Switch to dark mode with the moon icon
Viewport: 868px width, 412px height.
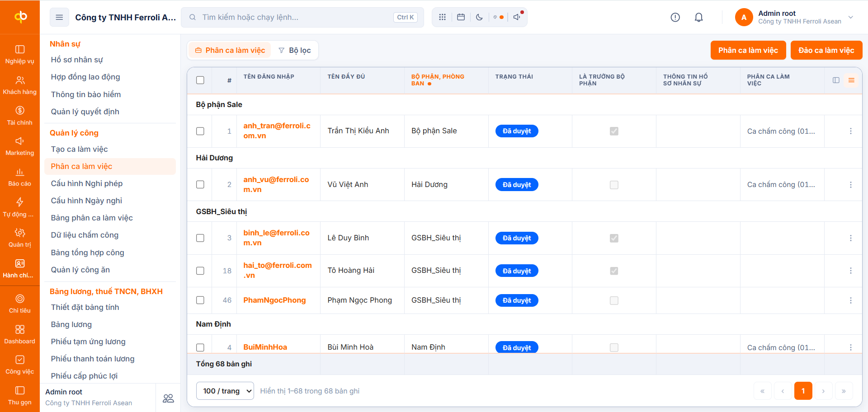pos(479,17)
